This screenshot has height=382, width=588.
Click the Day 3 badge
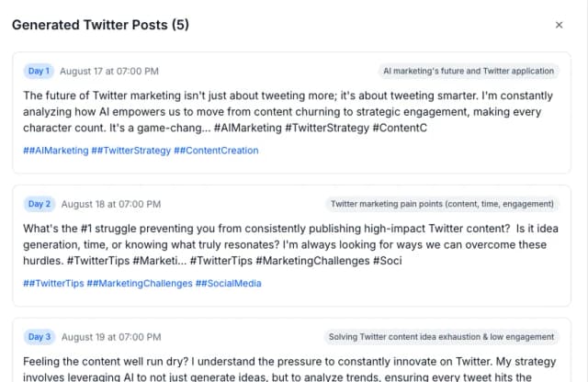[40, 337]
